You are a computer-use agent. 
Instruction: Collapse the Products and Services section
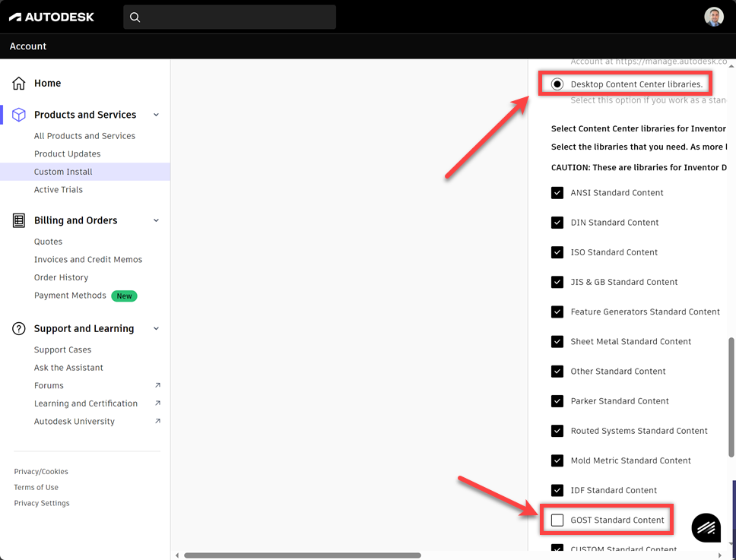pos(156,114)
